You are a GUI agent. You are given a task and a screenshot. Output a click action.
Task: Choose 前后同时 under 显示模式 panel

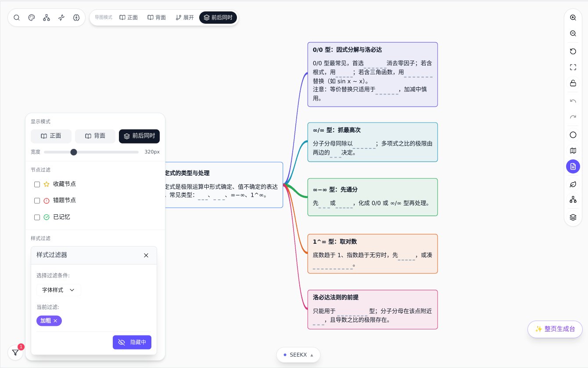click(x=140, y=136)
